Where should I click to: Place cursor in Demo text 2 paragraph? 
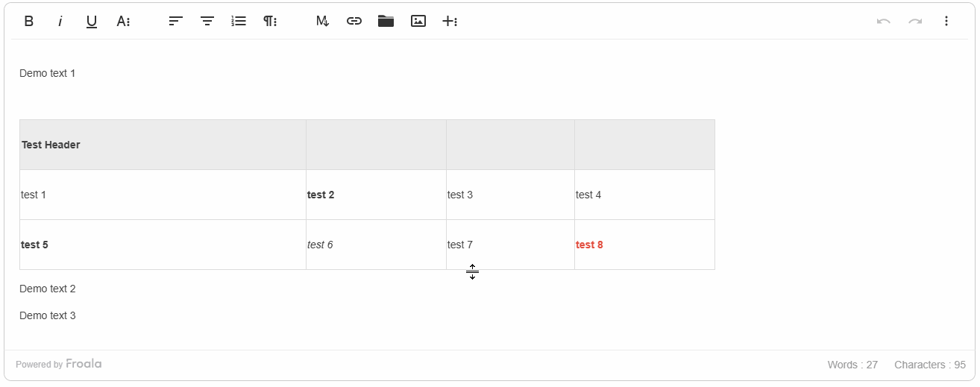click(48, 289)
